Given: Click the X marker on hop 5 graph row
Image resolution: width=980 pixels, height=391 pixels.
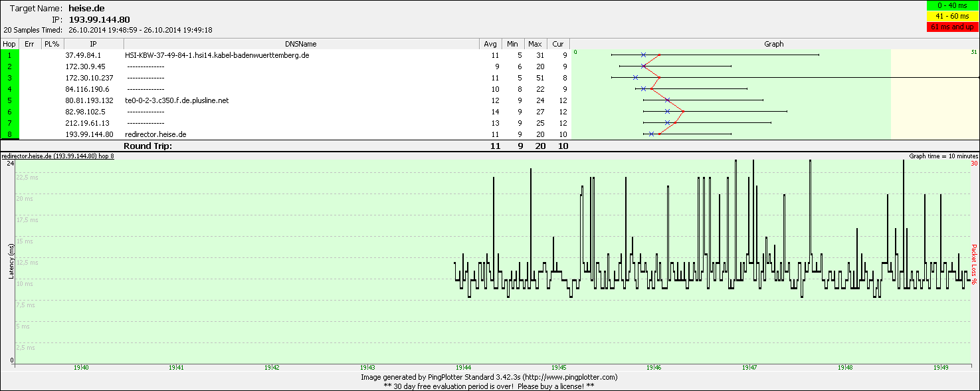Looking at the screenshot, I should 667,100.
